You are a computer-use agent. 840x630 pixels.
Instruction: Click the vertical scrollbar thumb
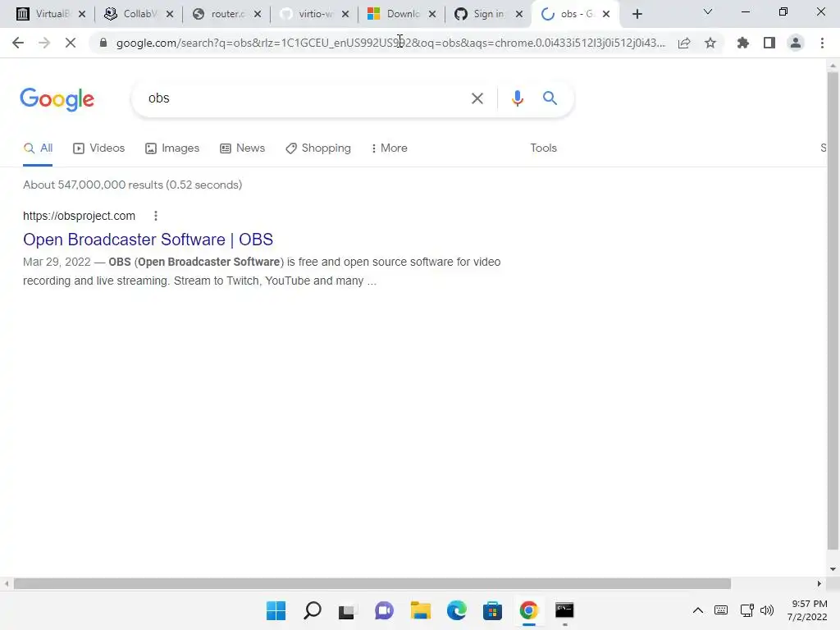[x=832, y=311]
